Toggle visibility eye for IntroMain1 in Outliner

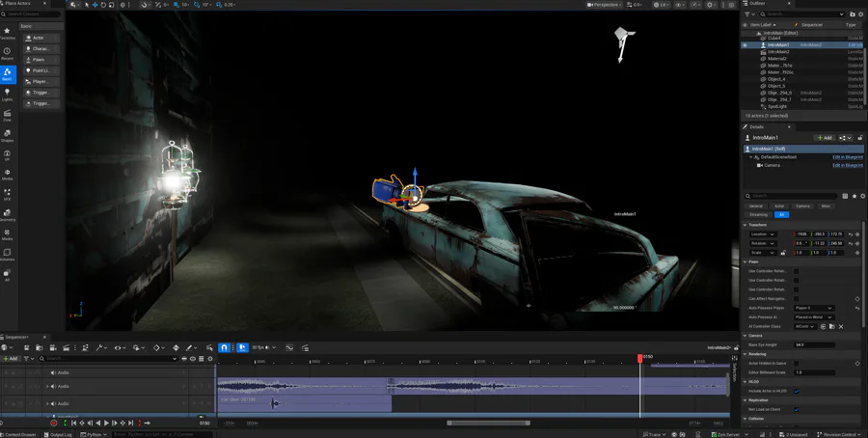pos(745,44)
